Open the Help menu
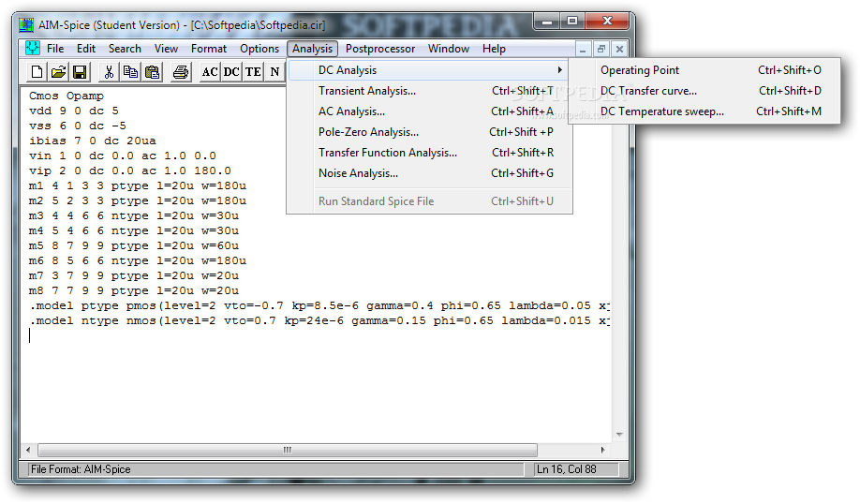This screenshot has height=504, width=860. (494, 49)
